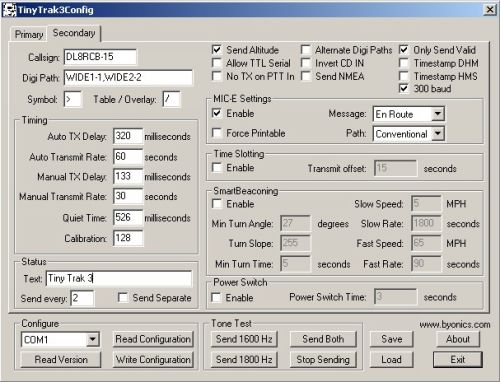Click the Callsign input field
500x382 pixels.
click(100, 57)
